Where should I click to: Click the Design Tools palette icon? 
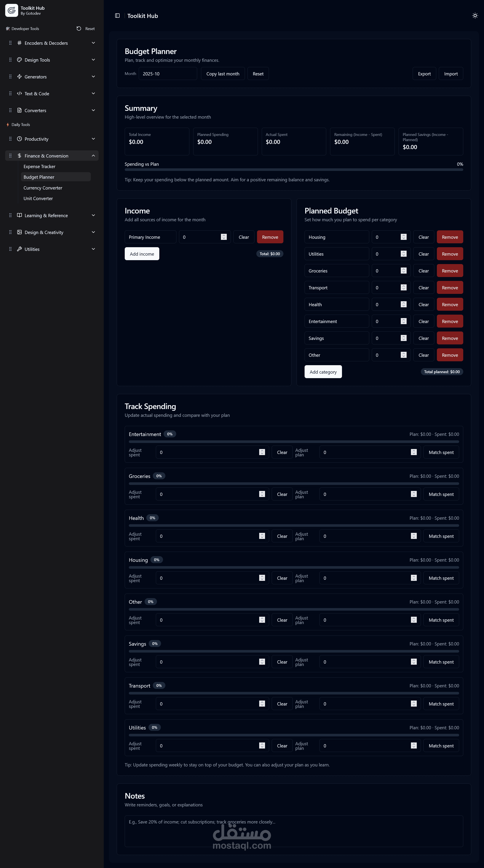coord(19,60)
